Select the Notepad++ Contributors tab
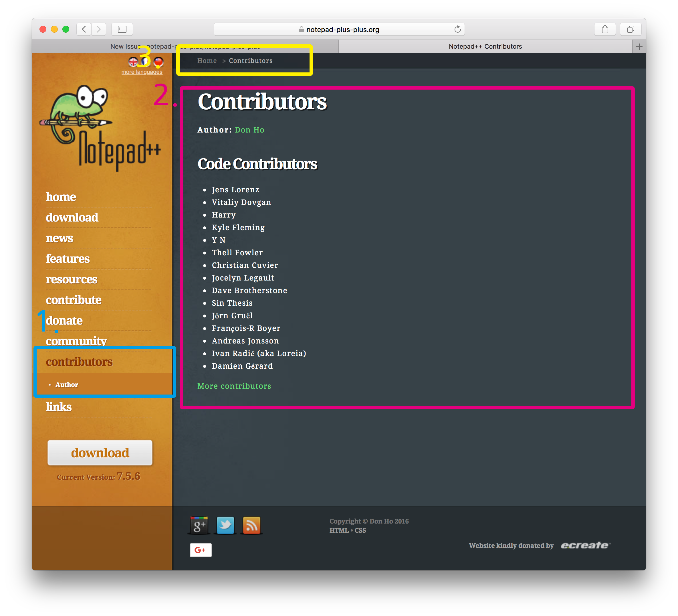The image size is (678, 616). pyautogui.click(x=485, y=46)
